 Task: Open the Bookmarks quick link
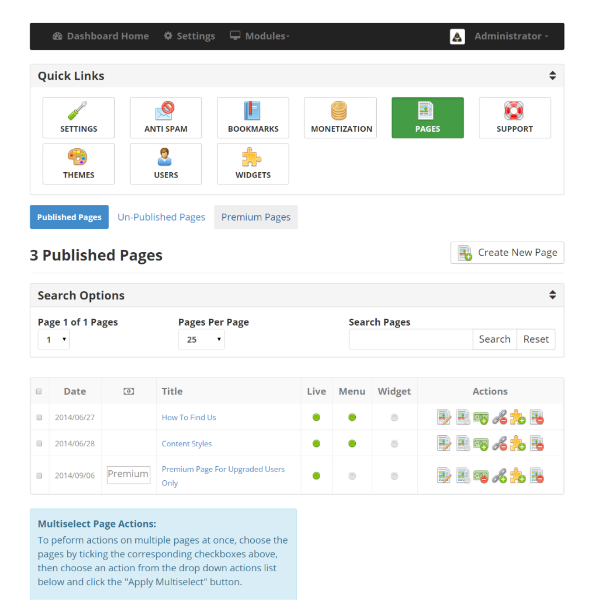tap(253, 117)
